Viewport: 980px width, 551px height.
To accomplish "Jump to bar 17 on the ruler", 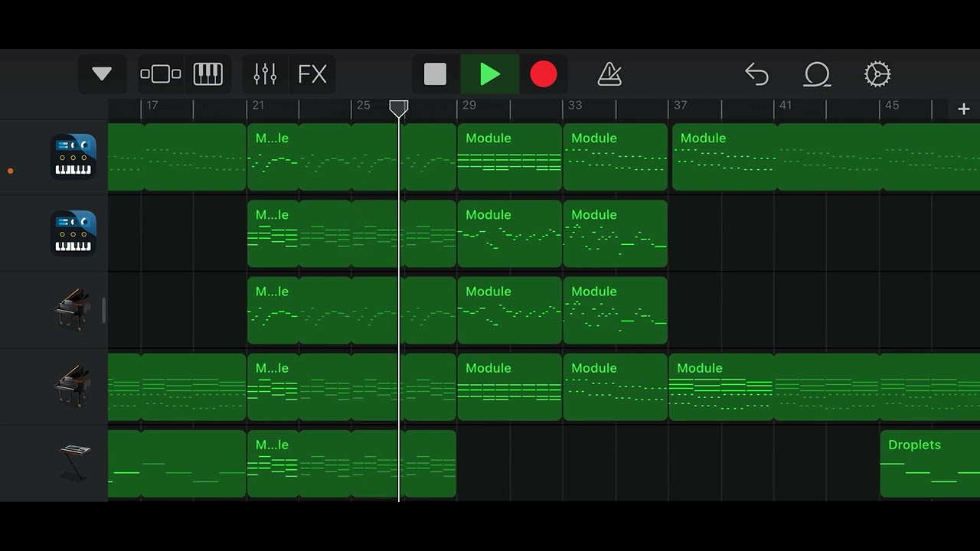I will coord(152,106).
